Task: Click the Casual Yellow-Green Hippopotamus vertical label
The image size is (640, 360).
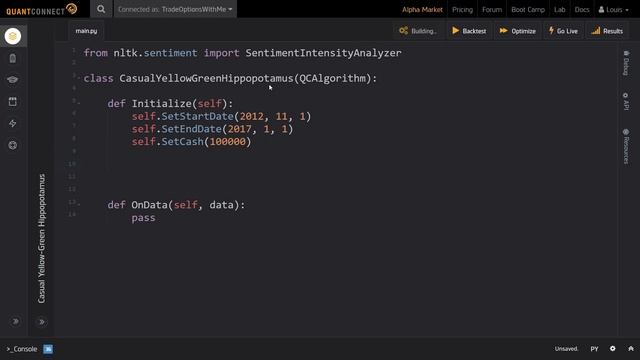Action: coord(42,238)
